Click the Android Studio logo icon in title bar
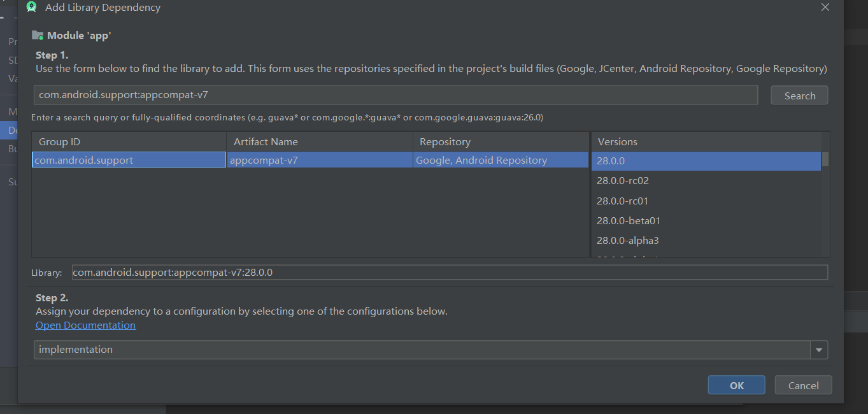This screenshot has width=868, height=414. click(31, 8)
